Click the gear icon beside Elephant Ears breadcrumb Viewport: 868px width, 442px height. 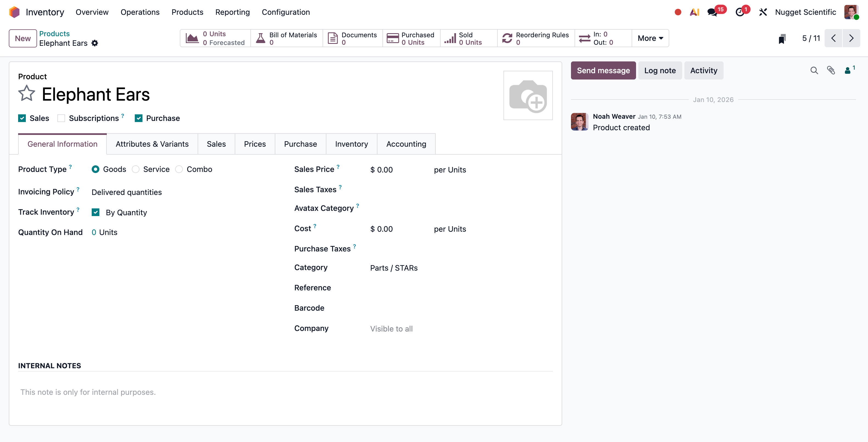pos(95,43)
